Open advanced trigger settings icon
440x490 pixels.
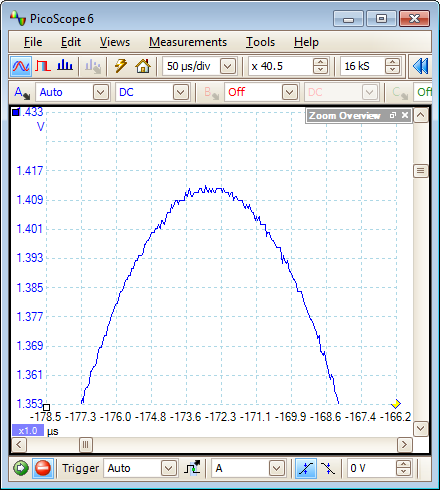(x=192, y=468)
